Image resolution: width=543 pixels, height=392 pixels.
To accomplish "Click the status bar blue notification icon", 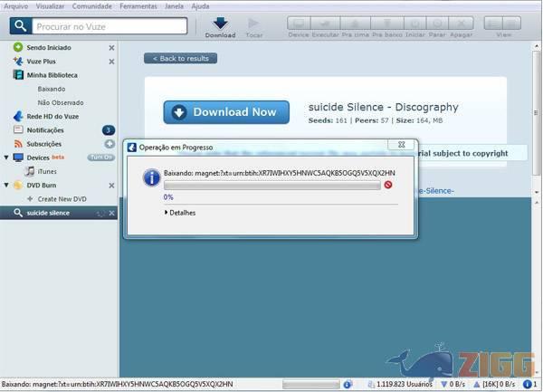I will tap(528, 384).
